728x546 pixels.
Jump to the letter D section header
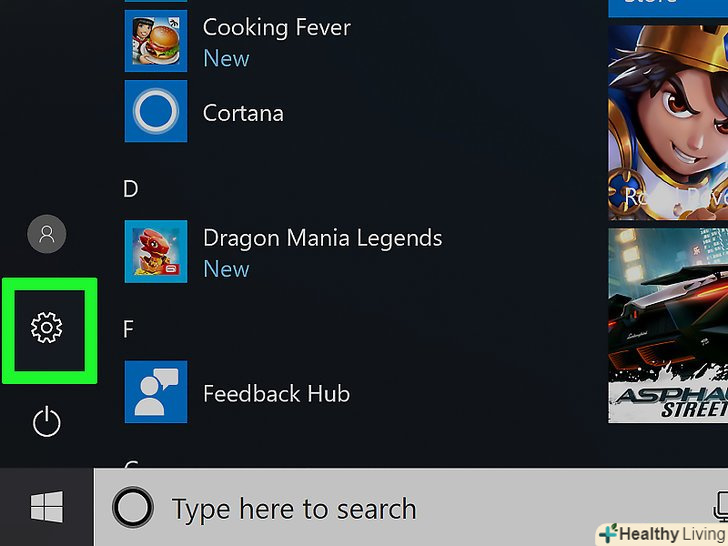130,188
